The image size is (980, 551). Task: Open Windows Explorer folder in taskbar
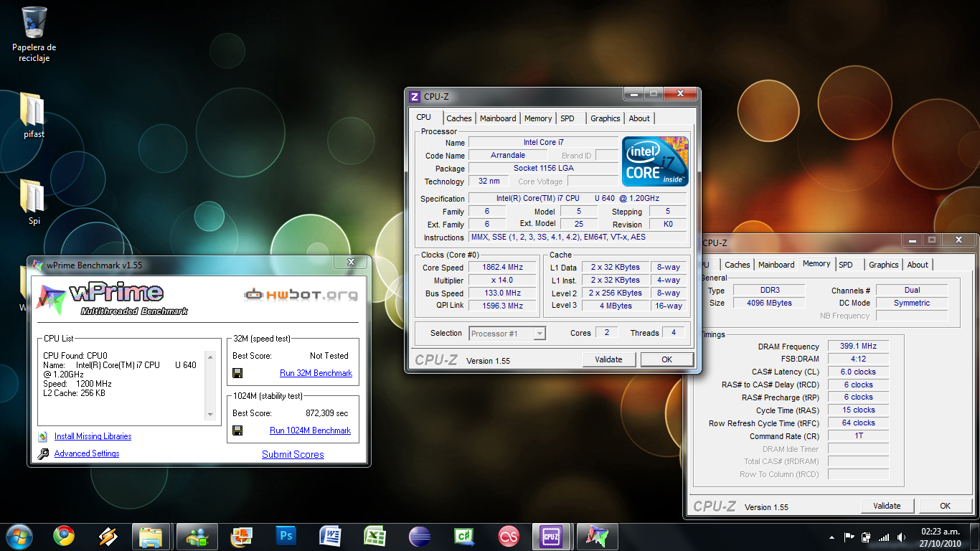151,536
